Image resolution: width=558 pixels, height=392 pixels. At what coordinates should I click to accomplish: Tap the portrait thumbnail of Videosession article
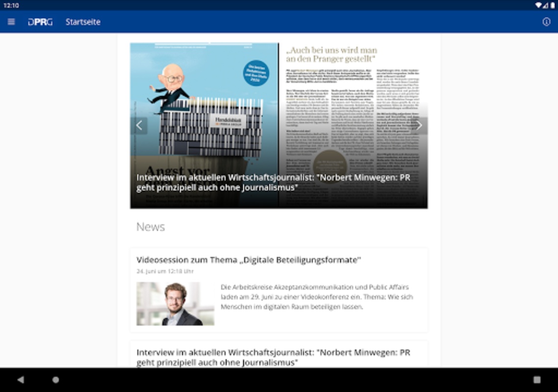175,304
